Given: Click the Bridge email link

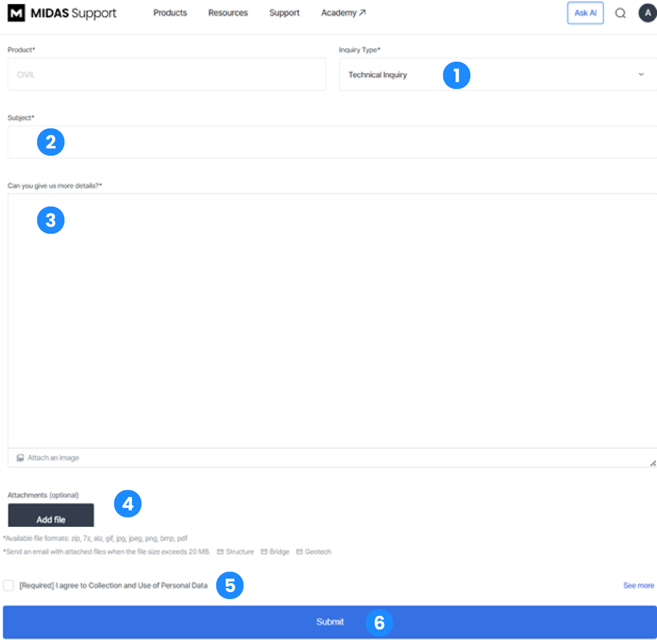Looking at the screenshot, I should [x=275, y=551].
